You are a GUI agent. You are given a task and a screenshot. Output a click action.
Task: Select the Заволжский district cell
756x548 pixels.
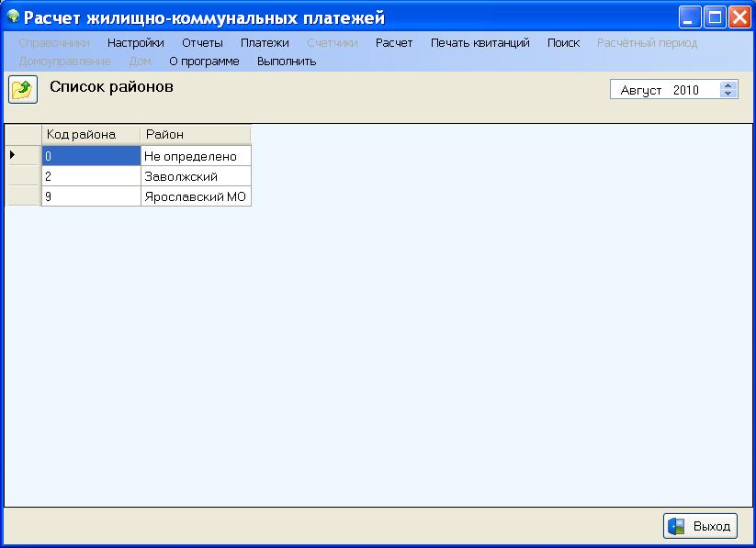pyautogui.click(x=195, y=176)
